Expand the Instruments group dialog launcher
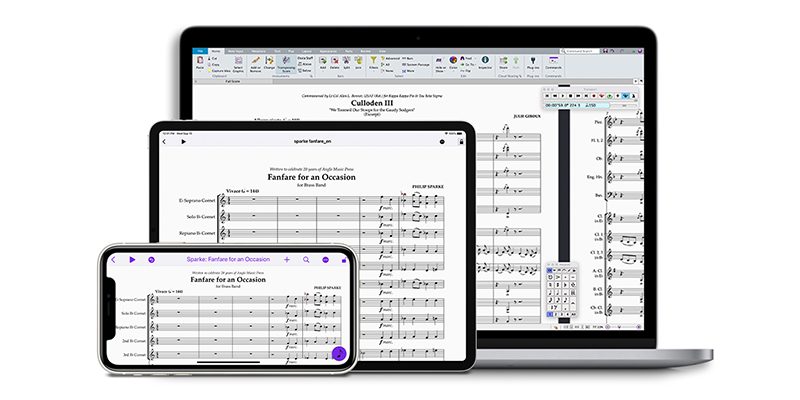Image resolution: width=800 pixels, height=400 pixels. tap(312, 76)
